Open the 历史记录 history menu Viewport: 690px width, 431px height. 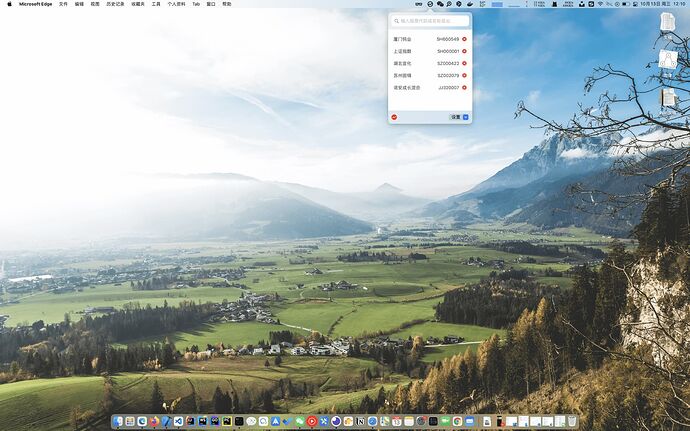tap(115, 4)
